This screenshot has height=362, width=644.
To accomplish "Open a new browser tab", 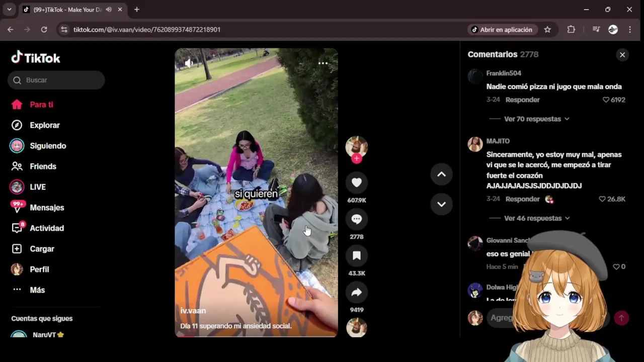I will pyautogui.click(x=136, y=10).
